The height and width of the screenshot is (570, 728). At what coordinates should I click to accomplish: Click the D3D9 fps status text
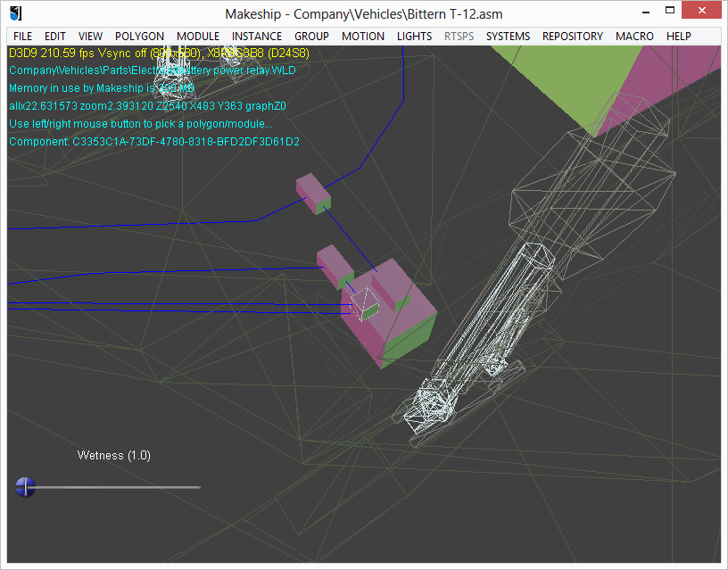tap(159, 53)
